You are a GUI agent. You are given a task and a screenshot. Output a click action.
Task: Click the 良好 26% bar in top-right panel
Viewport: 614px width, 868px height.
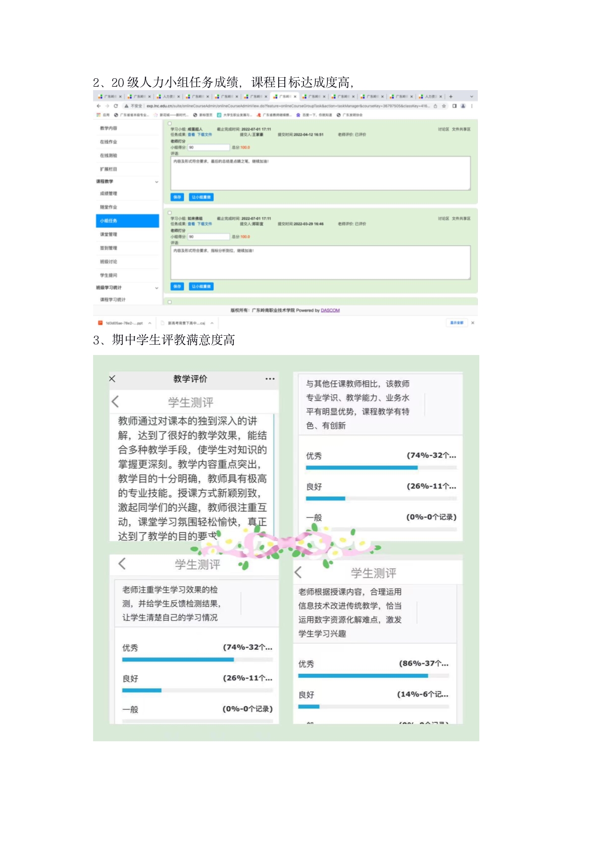381,499
